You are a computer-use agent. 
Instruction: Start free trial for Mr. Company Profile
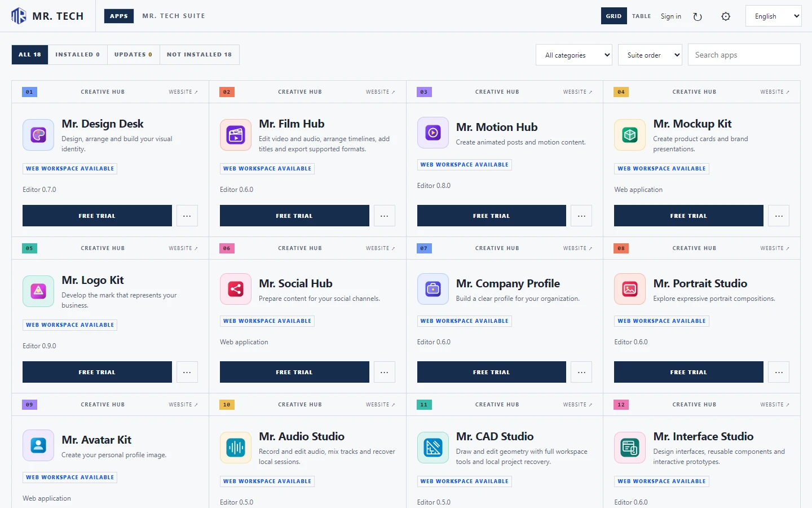(492, 372)
